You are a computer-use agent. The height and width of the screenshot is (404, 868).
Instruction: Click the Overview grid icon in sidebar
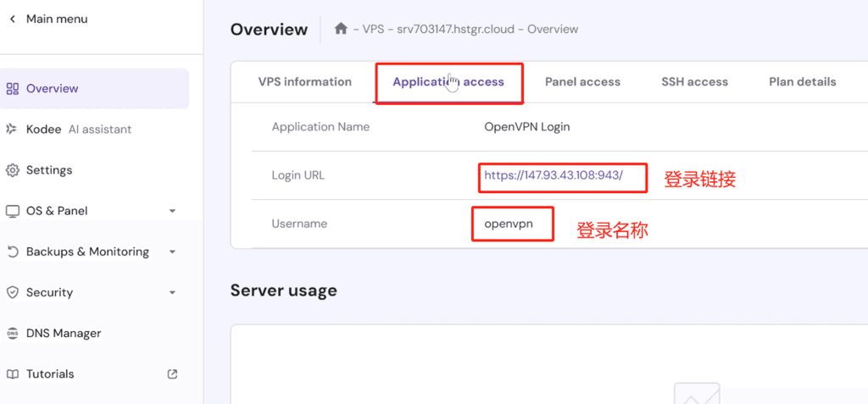(x=12, y=88)
